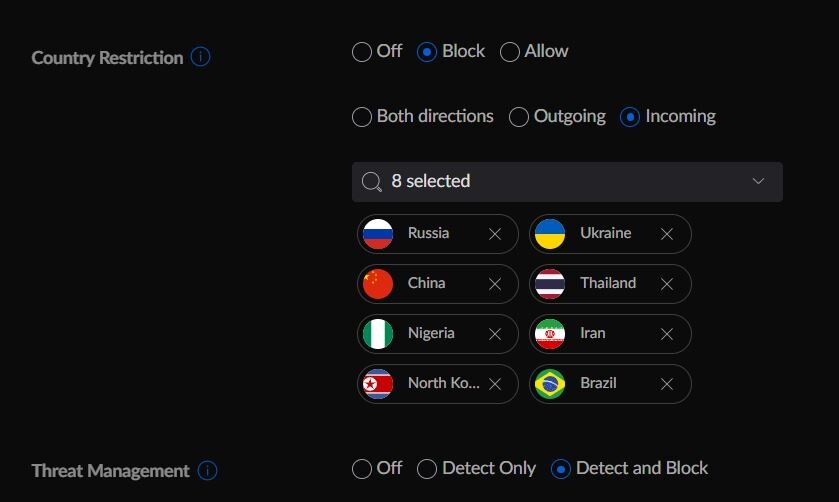Turn Threat Management Off
The height and width of the screenshot is (502, 839).
pyautogui.click(x=362, y=469)
